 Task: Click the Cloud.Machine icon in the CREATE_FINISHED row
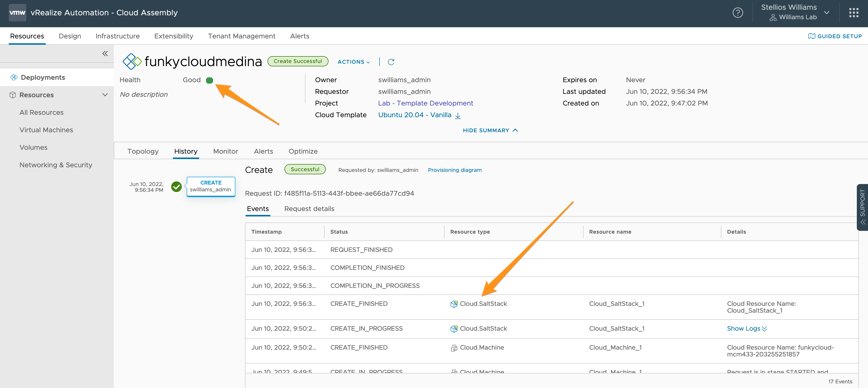click(x=454, y=348)
